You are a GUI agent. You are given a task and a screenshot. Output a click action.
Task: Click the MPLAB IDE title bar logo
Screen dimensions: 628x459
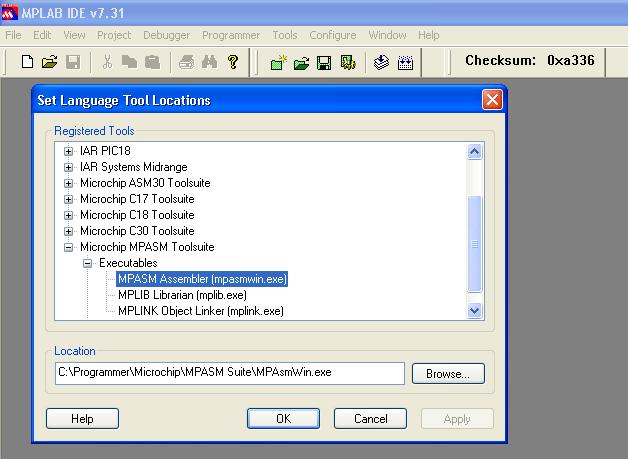[x=10, y=13]
